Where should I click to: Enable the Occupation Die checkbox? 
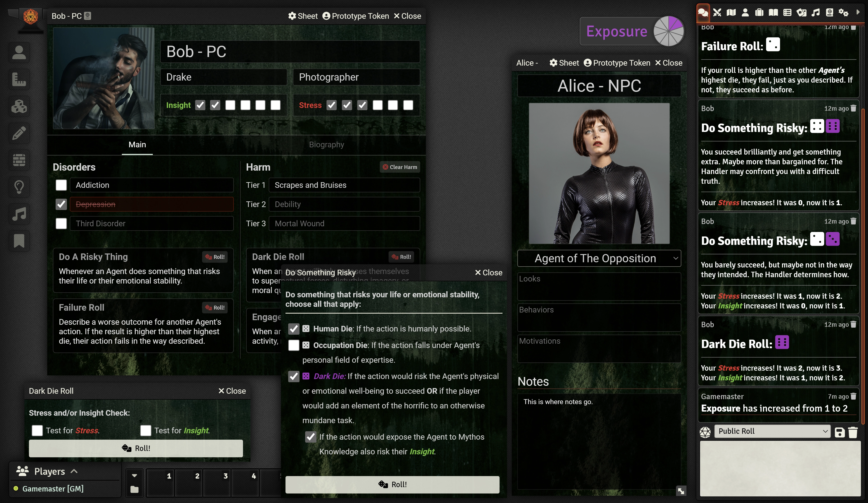click(293, 345)
